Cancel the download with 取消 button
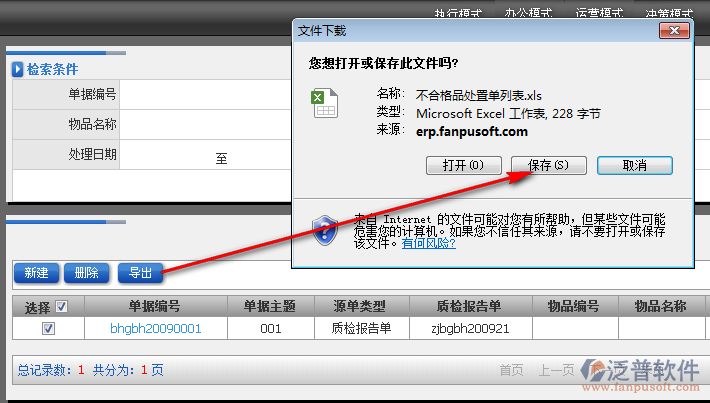 (634, 164)
